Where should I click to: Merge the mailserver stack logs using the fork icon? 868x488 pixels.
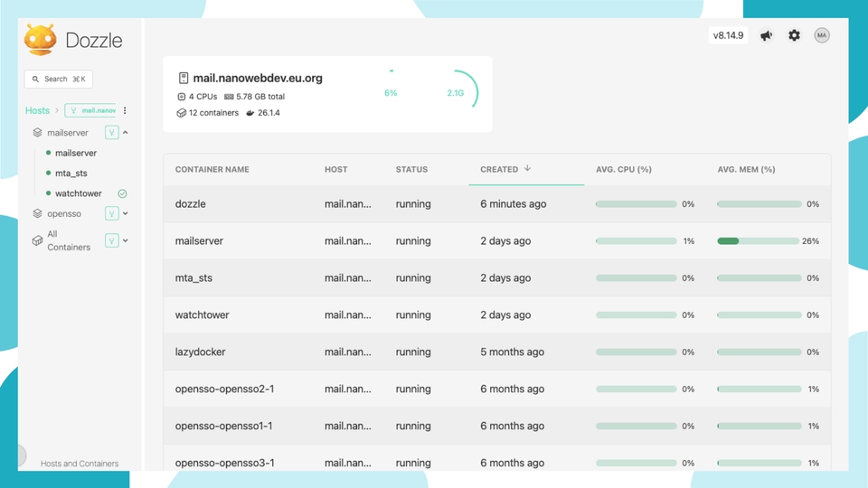tap(112, 133)
